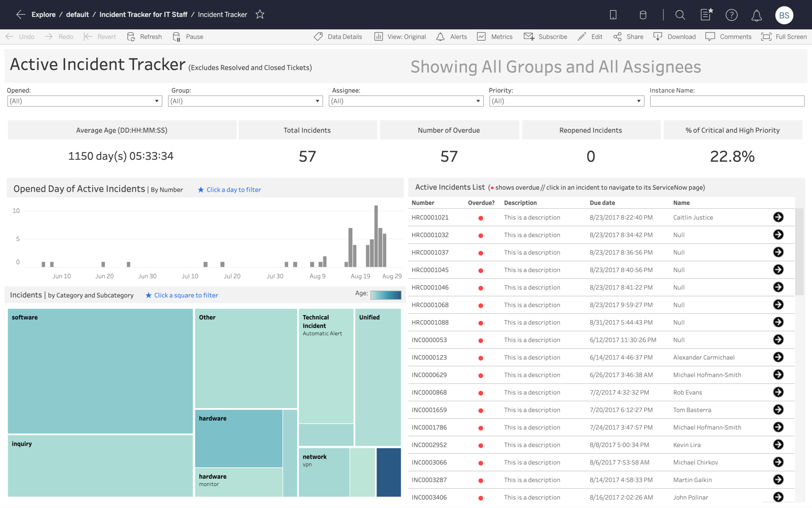This screenshot has width=812, height=508.
Task: Open the device preview phone icon
Action: coord(613,15)
